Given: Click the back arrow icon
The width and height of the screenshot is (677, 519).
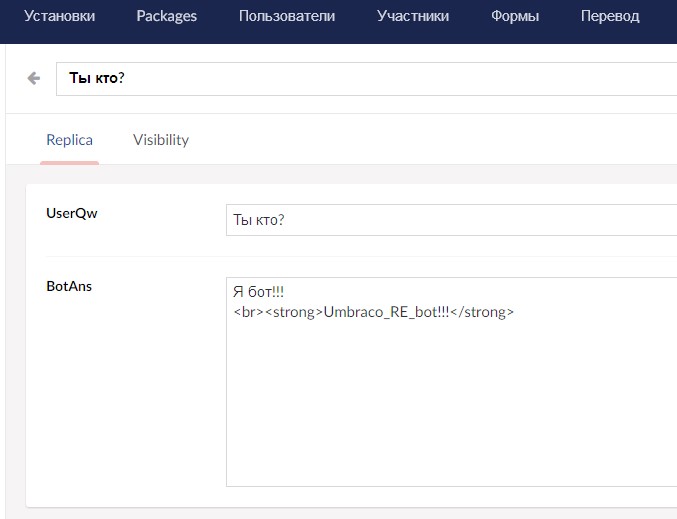Looking at the screenshot, I should pos(34,78).
